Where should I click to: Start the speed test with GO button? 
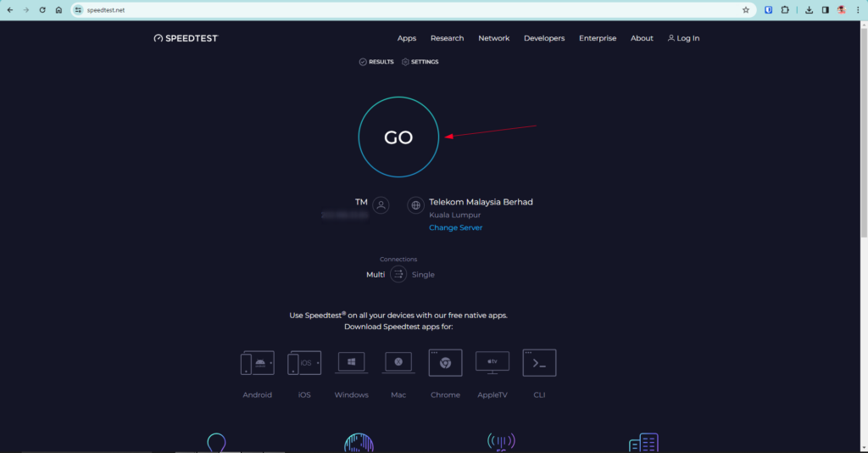pyautogui.click(x=398, y=137)
